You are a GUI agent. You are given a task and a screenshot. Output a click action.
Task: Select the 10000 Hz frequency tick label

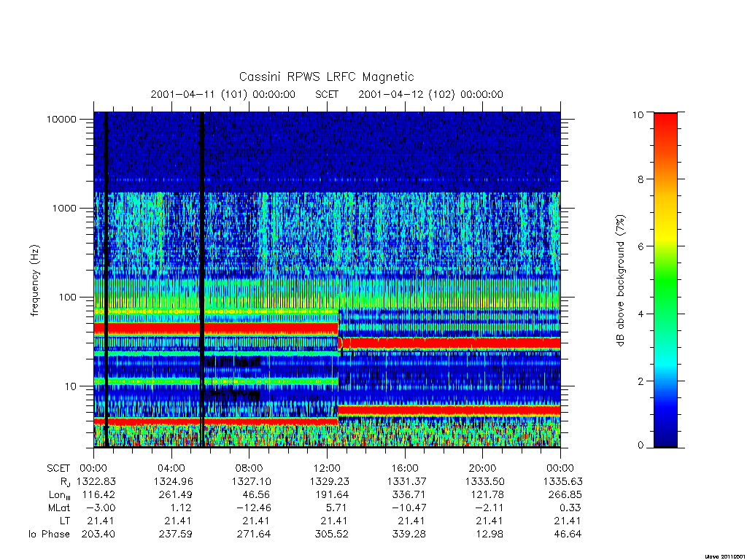(61, 119)
